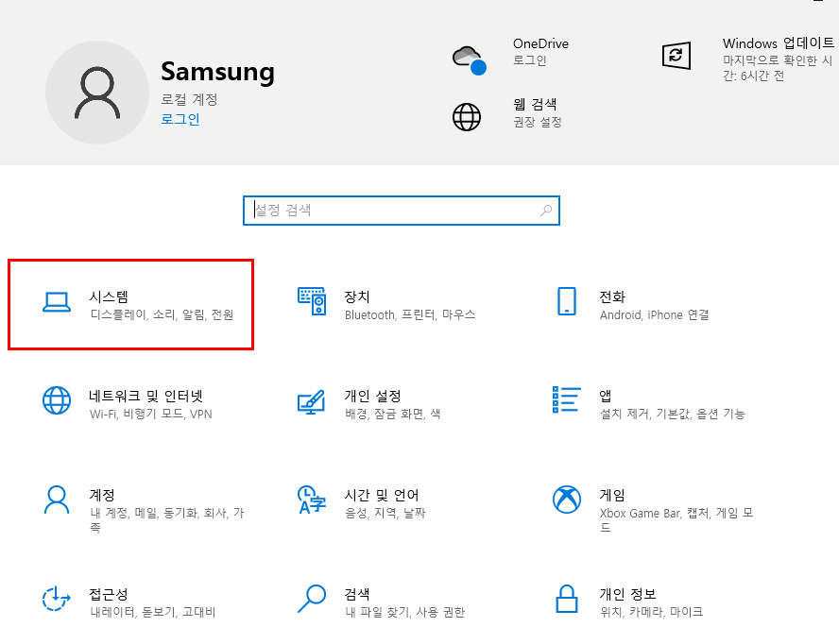Open 시간 및 언어 title
This screenshot has height=644, width=839.
click(382, 495)
